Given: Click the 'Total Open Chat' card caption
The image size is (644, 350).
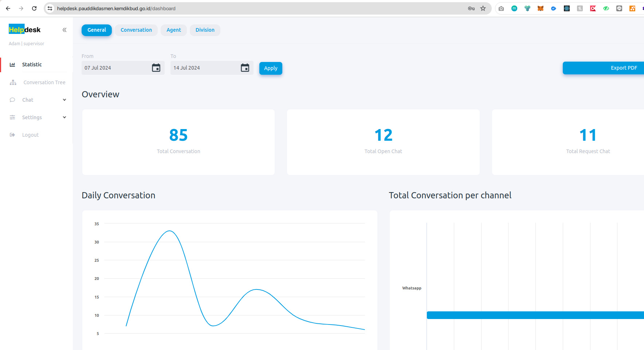Looking at the screenshot, I should pos(383,151).
